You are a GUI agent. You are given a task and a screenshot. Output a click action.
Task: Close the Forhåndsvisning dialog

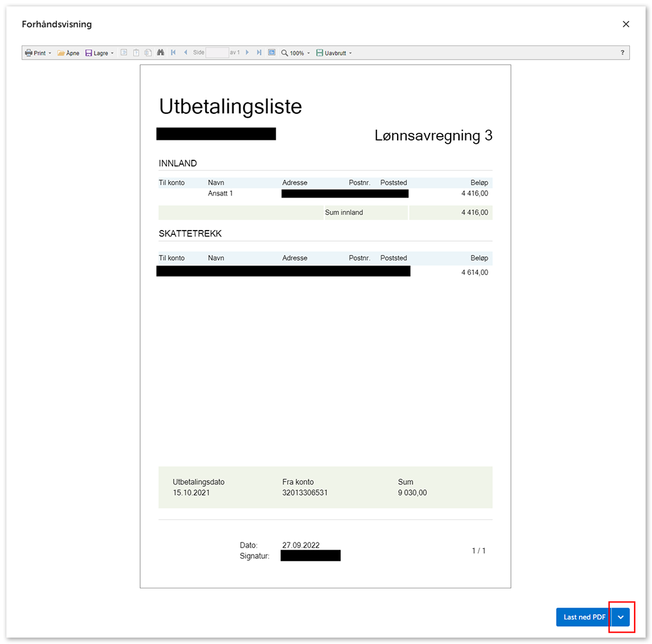(626, 24)
